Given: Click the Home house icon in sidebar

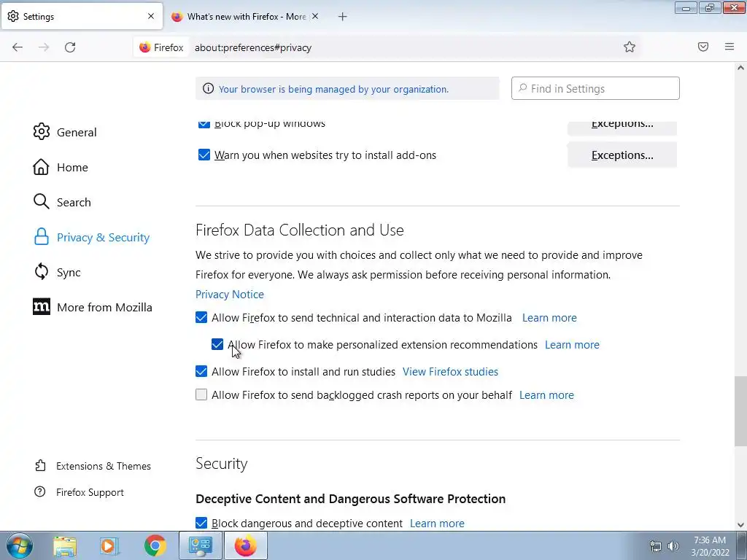Looking at the screenshot, I should tap(41, 167).
